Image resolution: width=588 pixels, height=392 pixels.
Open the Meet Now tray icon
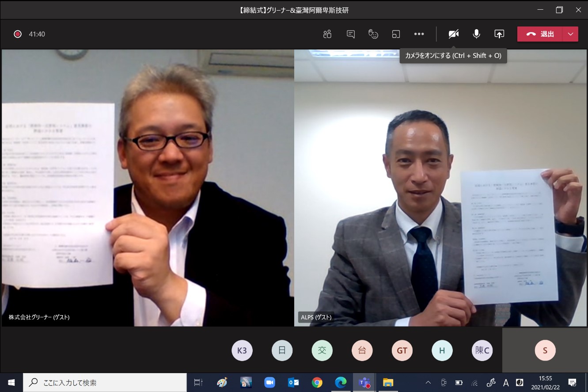(444, 382)
